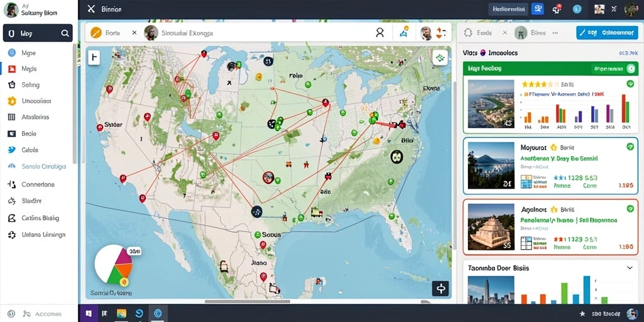
Task: Close the Borta tab
Action: pyautogui.click(x=135, y=33)
